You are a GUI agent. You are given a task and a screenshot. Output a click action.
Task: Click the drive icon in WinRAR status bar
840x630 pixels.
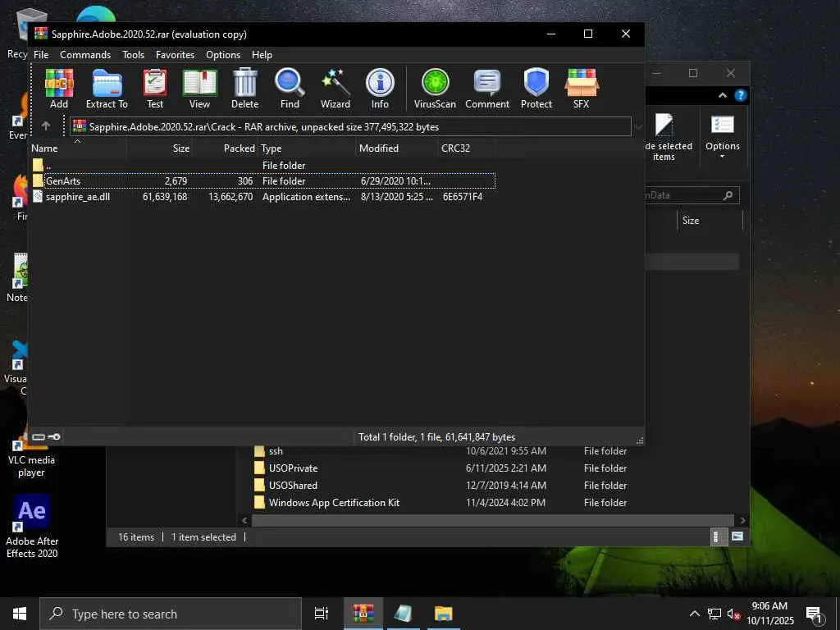[x=38, y=436]
